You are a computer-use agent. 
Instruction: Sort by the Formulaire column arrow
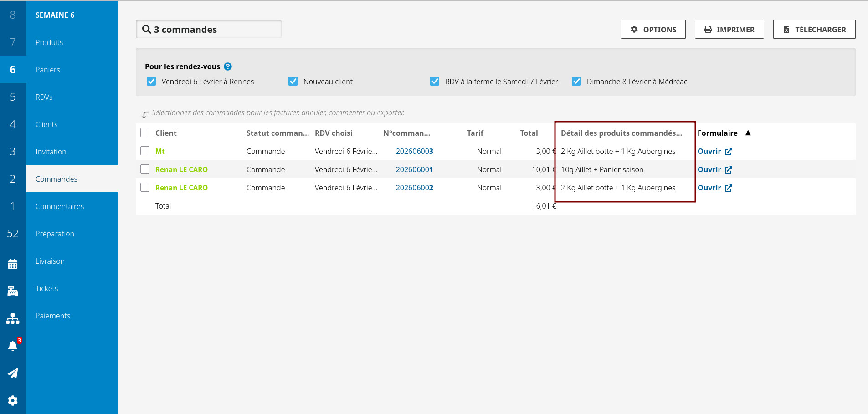click(748, 133)
